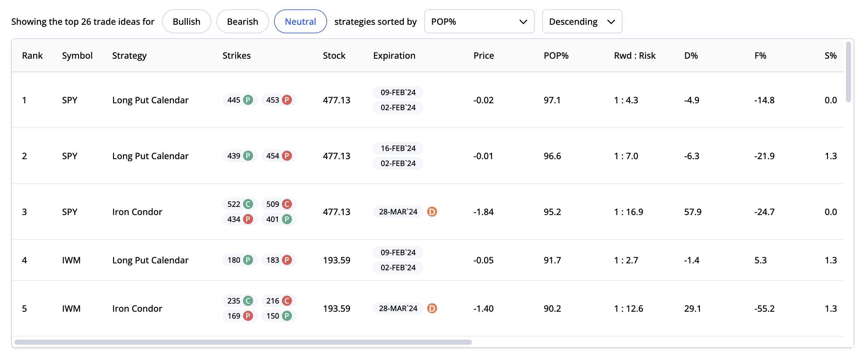Click the 09-FEB`24 expiration in IWM Calendar row
This screenshot has height=361, width=868.
tap(398, 253)
